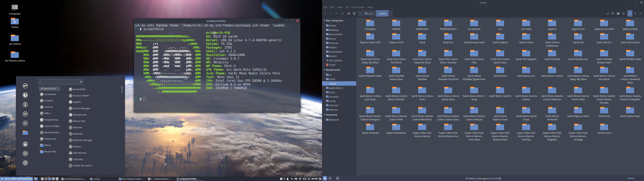Click the power button in Mint menu
The height and width of the screenshot is (181, 644).
pos(25,163)
